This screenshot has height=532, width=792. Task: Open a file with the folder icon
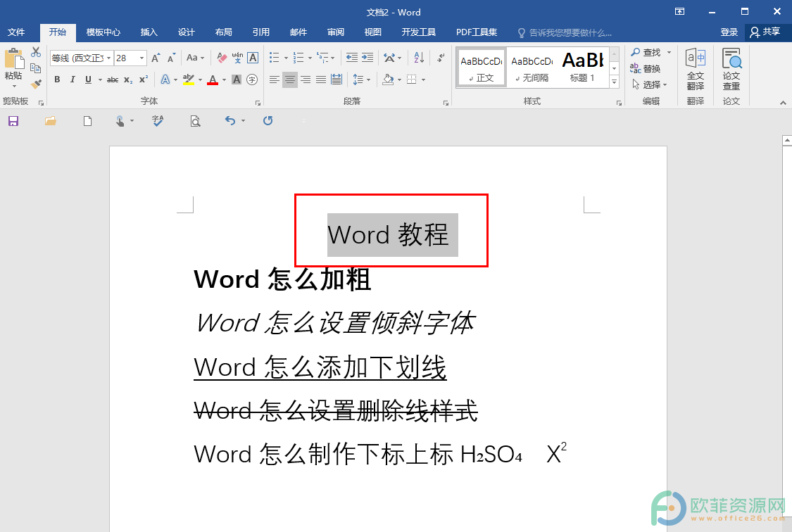pos(50,121)
